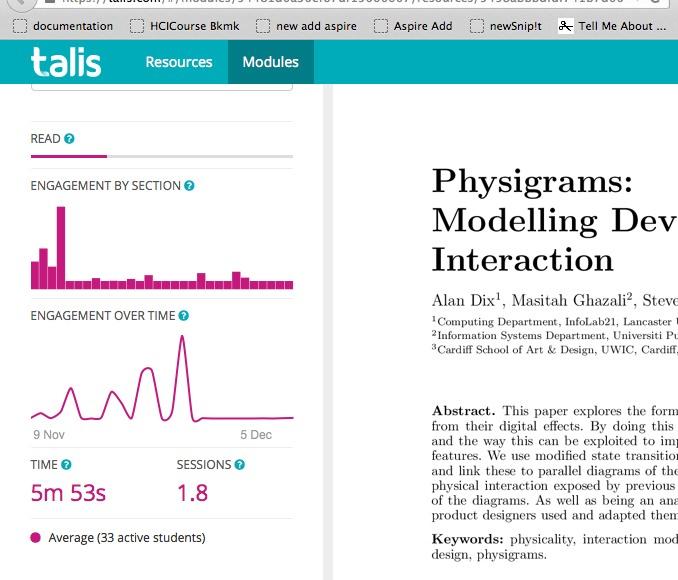Click the 5m 53s time value

tap(68, 493)
